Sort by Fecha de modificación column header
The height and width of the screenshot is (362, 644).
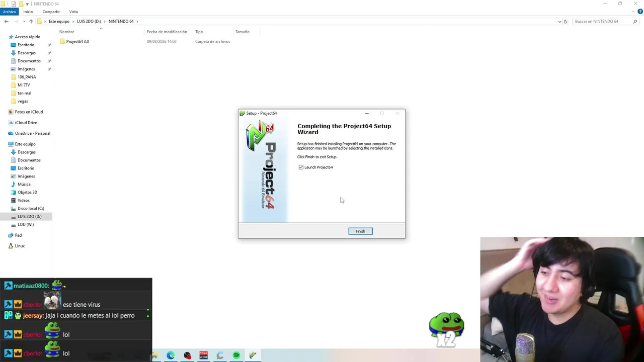(167, 32)
